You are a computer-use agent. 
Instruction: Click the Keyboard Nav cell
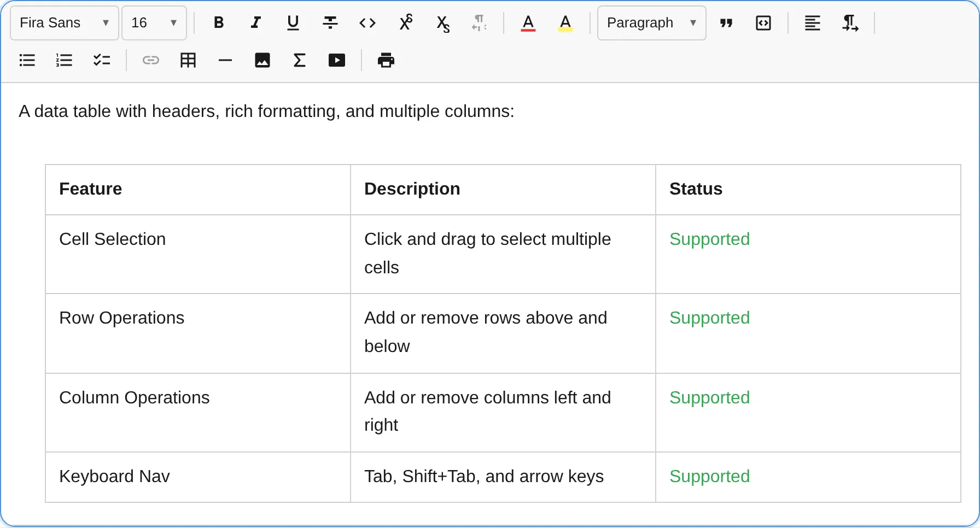tap(198, 477)
